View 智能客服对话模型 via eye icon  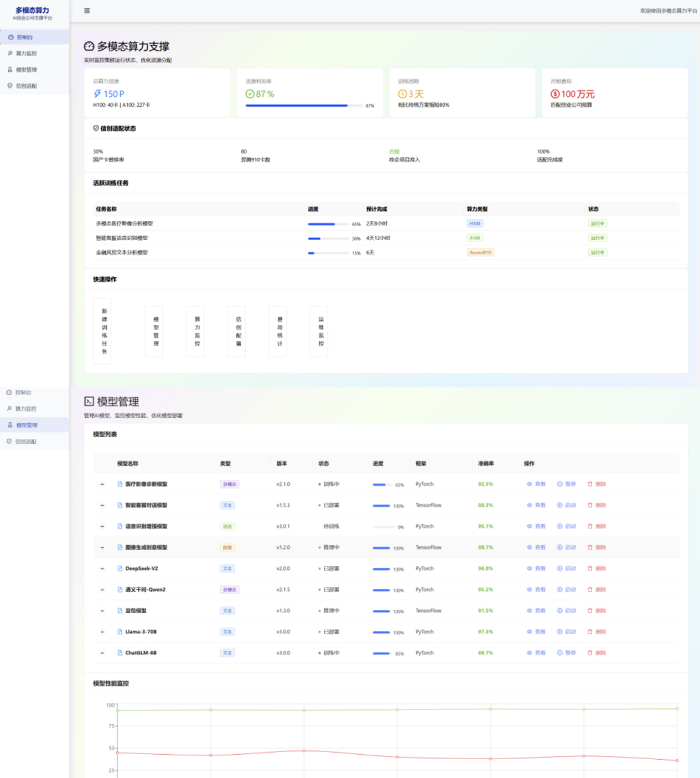click(x=536, y=505)
